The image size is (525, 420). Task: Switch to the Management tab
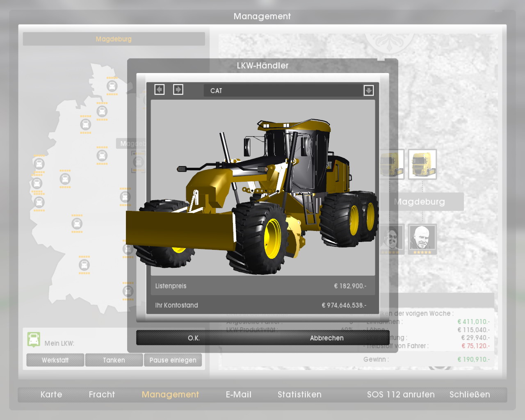pyautogui.click(x=170, y=395)
